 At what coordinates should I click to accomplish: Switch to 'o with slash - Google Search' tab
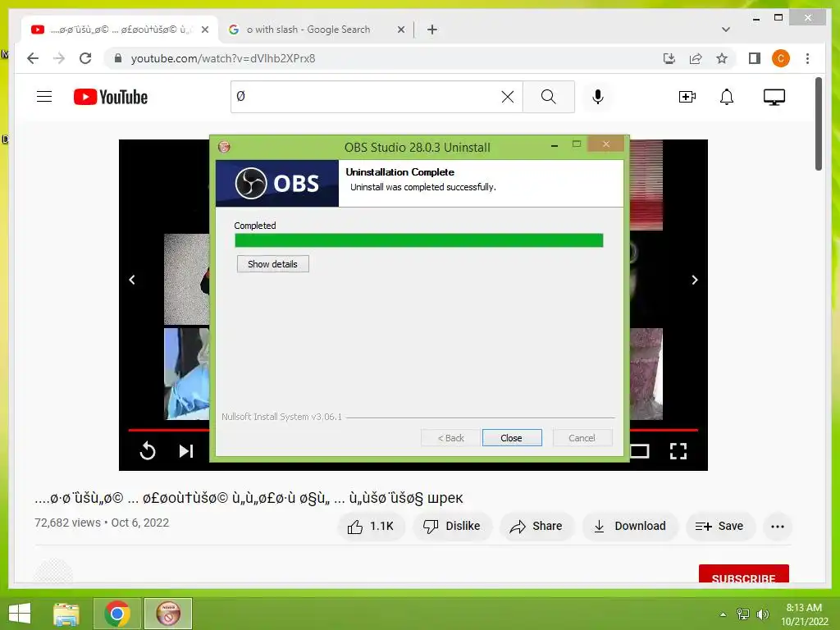click(x=308, y=30)
